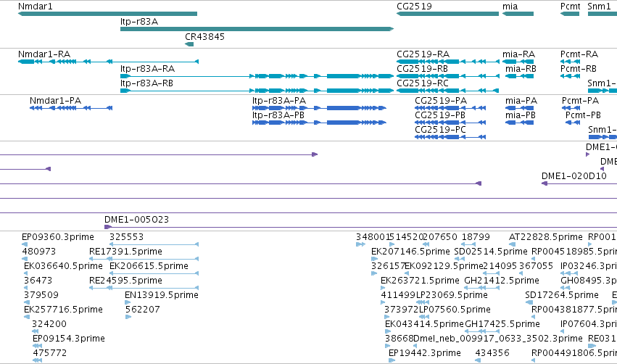Select the DME1-020D10 purple feature

pos(579,183)
